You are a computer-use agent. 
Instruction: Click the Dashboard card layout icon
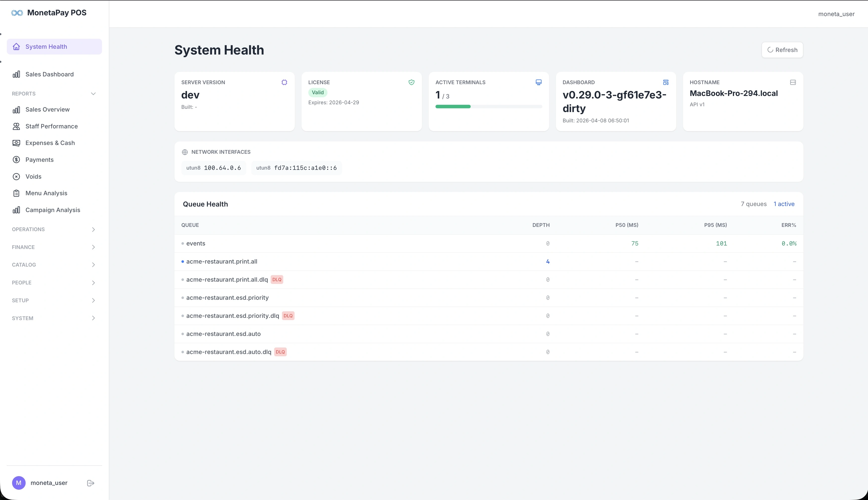(x=666, y=82)
